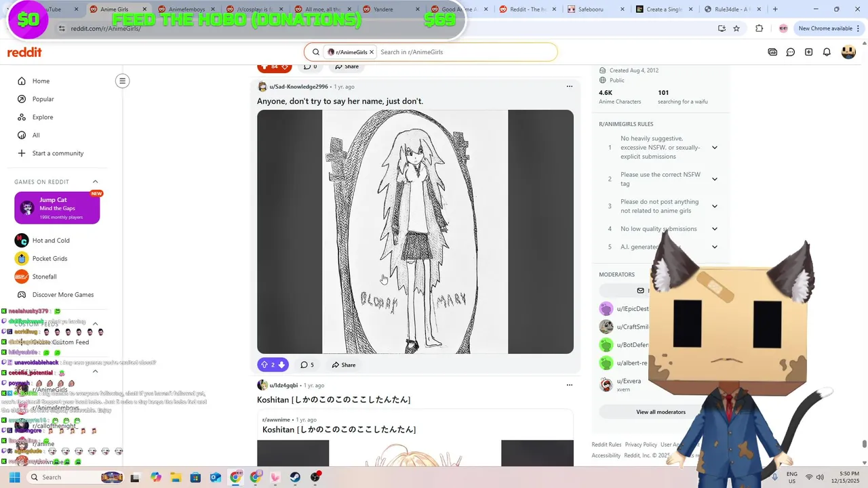Click the page vertical scrollbar thumb

click(864, 445)
